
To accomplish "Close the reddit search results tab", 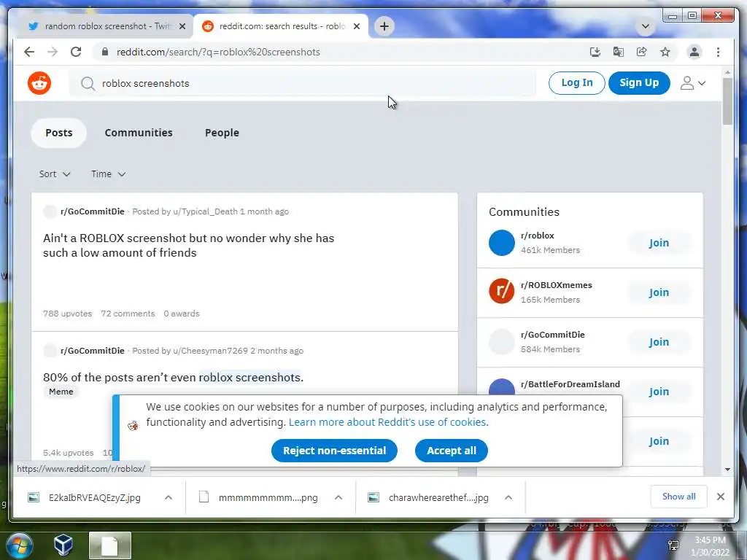I will click(x=356, y=27).
